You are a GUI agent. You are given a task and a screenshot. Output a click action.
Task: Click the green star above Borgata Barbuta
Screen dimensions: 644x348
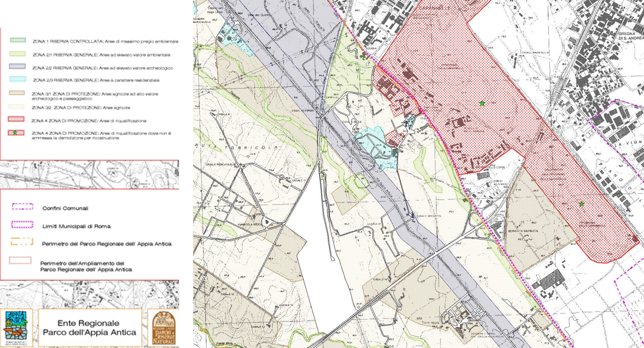(581, 204)
